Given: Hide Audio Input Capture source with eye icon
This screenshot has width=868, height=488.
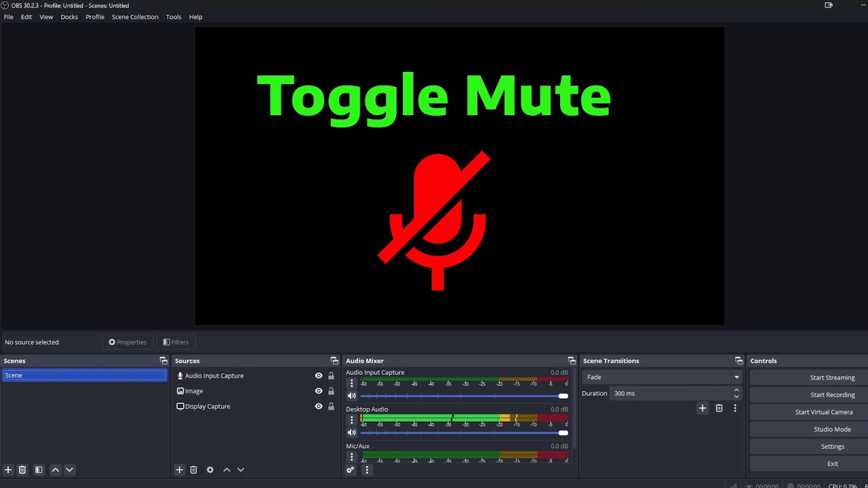Looking at the screenshot, I should click(319, 375).
